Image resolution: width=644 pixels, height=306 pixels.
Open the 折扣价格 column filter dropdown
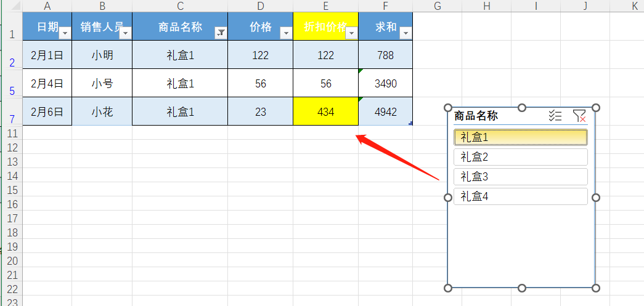[x=351, y=34]
